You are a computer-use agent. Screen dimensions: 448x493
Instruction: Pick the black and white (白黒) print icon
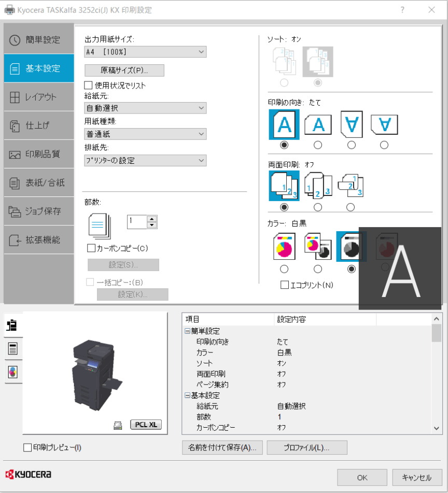point(352,247)
